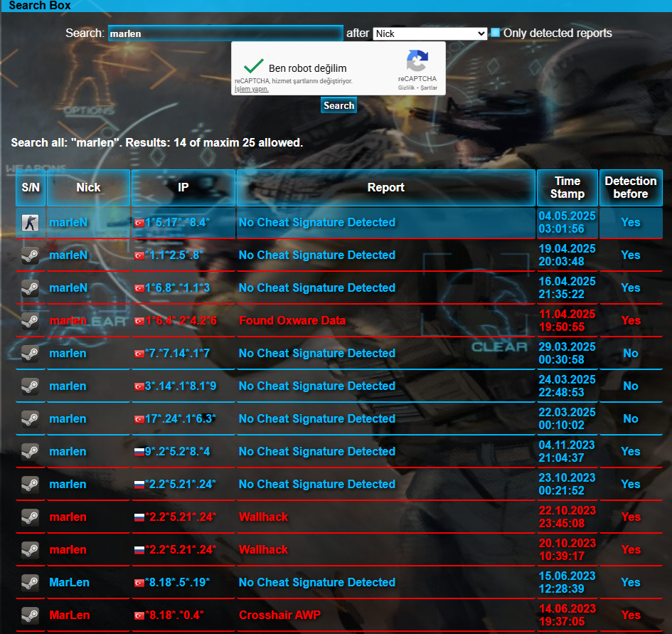Open the red marlen nick in the Oxware row
Image resolution: width=672 pixels, height=634 pixels.
pyautogui.click(x=68, y=320)
